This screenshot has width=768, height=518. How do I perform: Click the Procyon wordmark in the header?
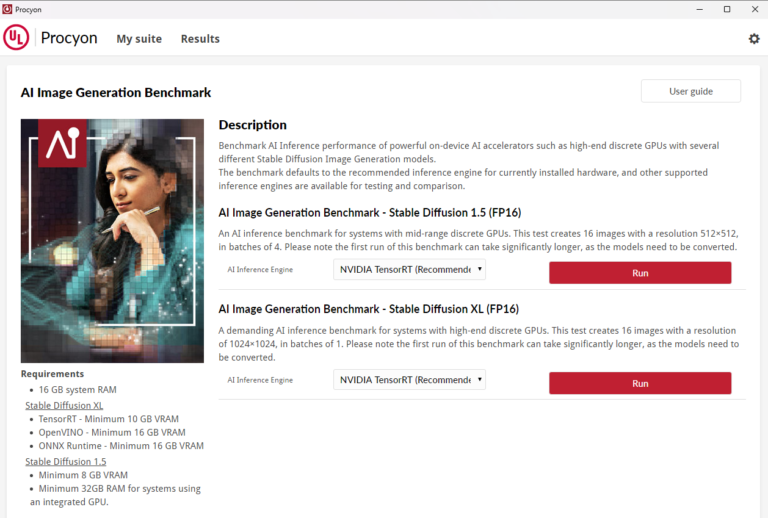point(69,38)
